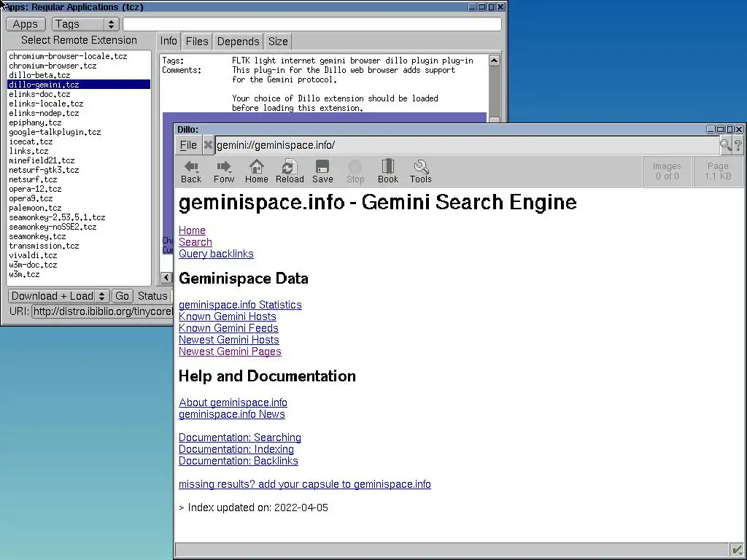The image size is (747, 560).
Task: Reload the current Gemini page
Action: (289, 171)
